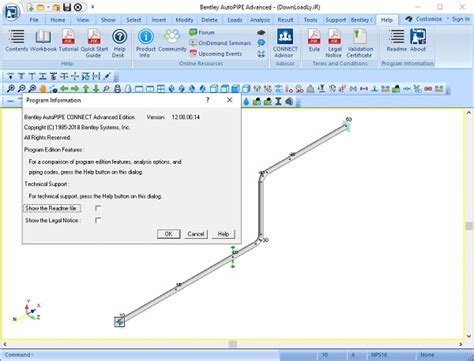Open the Loads ribbon tab

(x=235, y=20)
